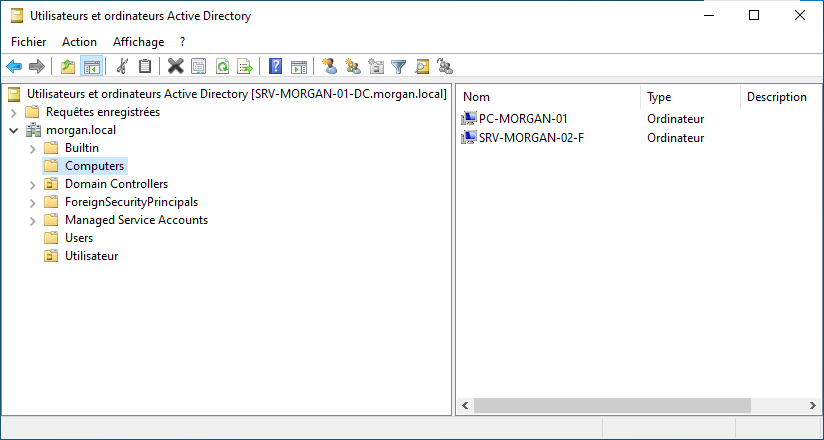Image resolution: width=824 pixels, height=440 pixels.
Task: Click the Create new user icon
Action: [x=329, y=67]
